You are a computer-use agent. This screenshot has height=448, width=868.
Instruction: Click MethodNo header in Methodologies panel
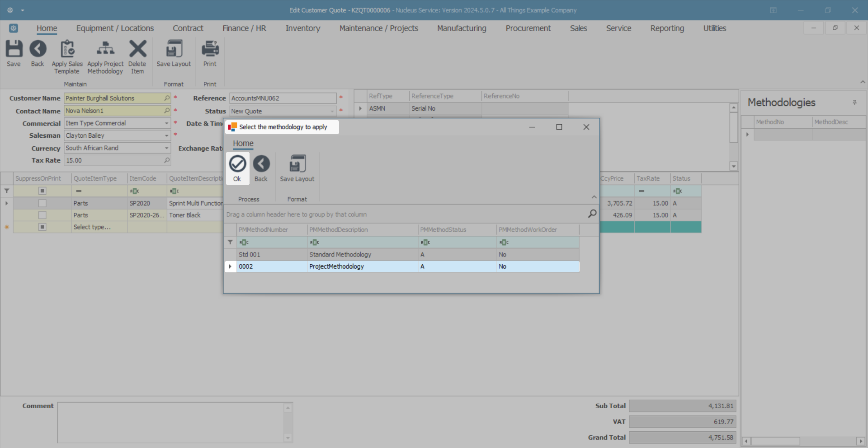click(783, 122)
